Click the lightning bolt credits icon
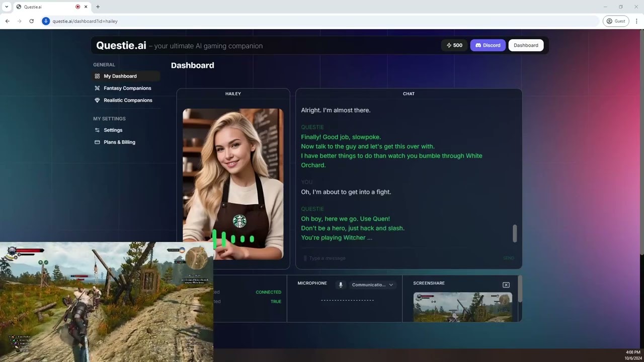The width and height of the screenshot is (644, 362). pos(449,45)
